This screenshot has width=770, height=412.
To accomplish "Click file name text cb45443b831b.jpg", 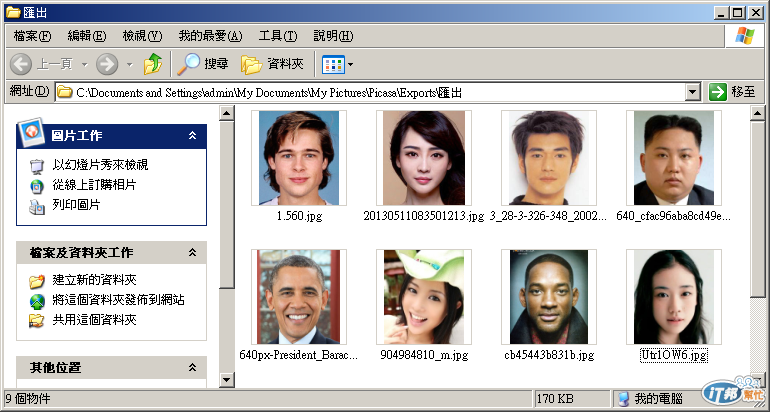I will [549, 355].
